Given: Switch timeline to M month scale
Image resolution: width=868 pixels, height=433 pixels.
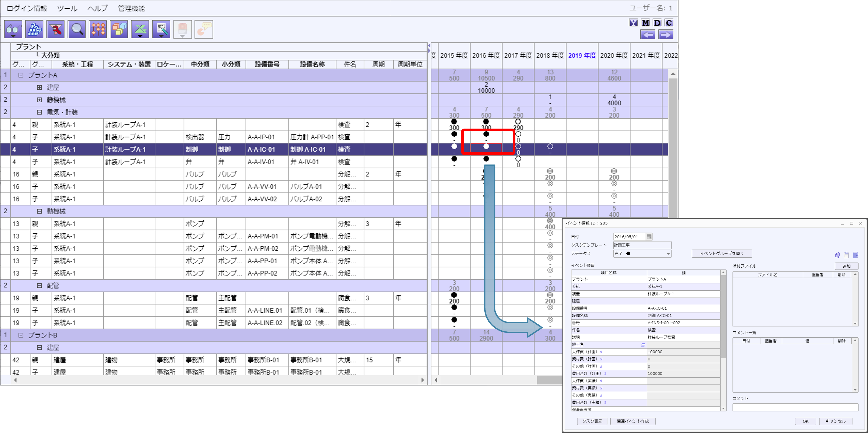Looking at the screenshot, I should coord(645,23).
